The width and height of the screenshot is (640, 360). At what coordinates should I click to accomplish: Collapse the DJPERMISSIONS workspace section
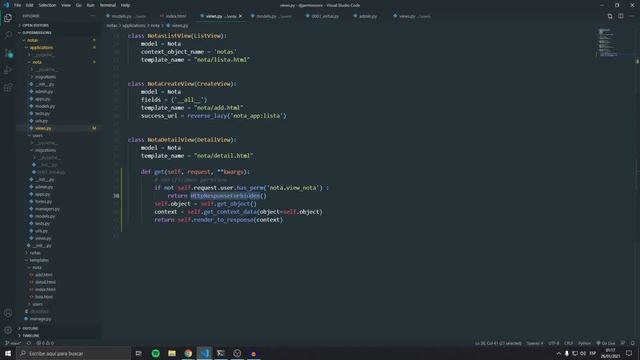37,33
